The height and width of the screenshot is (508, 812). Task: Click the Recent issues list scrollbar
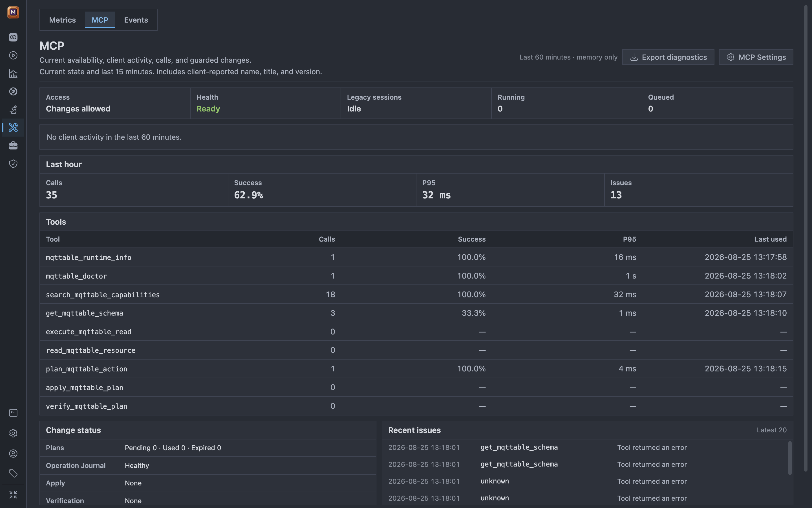(x=790, y=458)
